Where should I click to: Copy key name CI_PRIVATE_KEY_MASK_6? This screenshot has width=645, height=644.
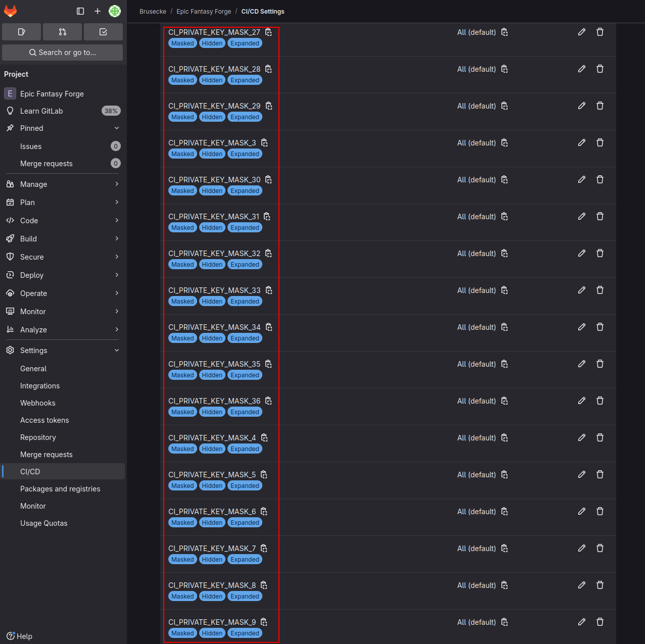(x=264, y=512)
